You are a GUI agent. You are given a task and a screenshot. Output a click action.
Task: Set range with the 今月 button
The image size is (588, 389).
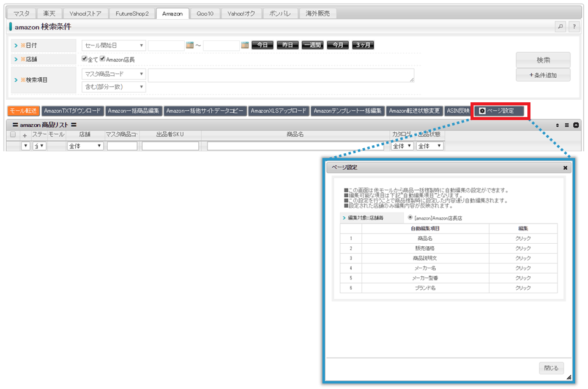point(338,45)
